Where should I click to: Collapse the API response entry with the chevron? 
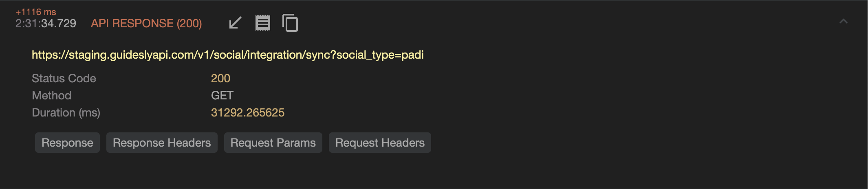point(843,22)
